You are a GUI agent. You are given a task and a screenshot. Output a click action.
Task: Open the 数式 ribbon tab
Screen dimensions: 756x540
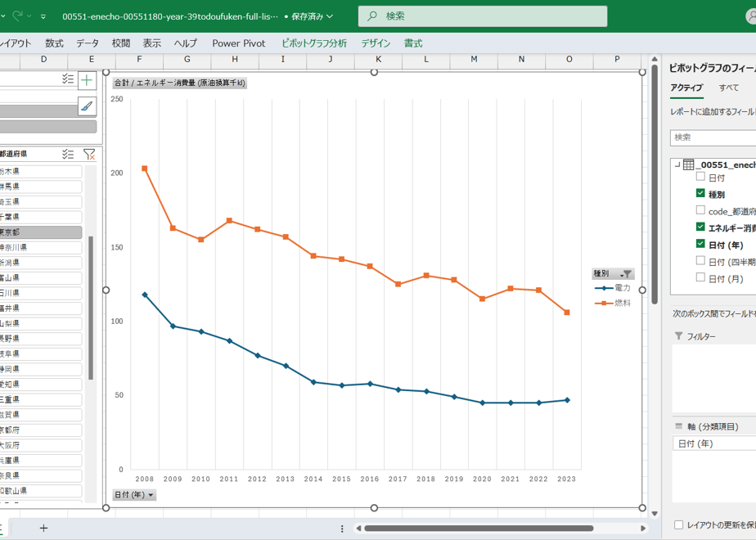pos(55,43)
